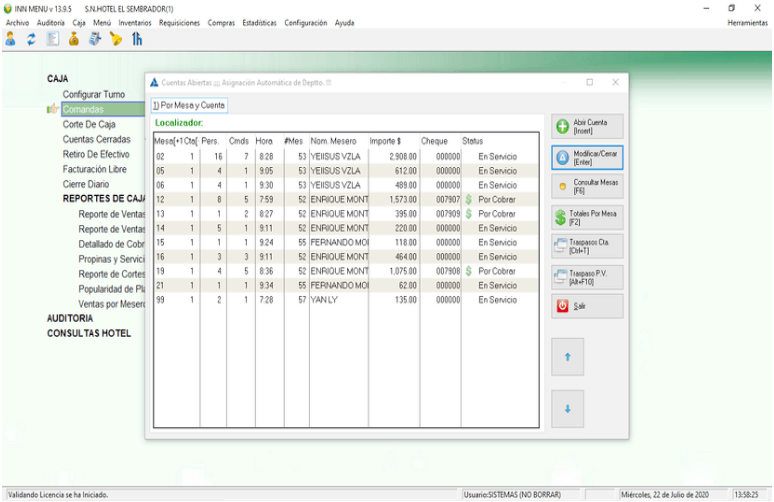The width and height of the screenshot is (774, 502).
Task: Click the Salir button
Action: 587,306
